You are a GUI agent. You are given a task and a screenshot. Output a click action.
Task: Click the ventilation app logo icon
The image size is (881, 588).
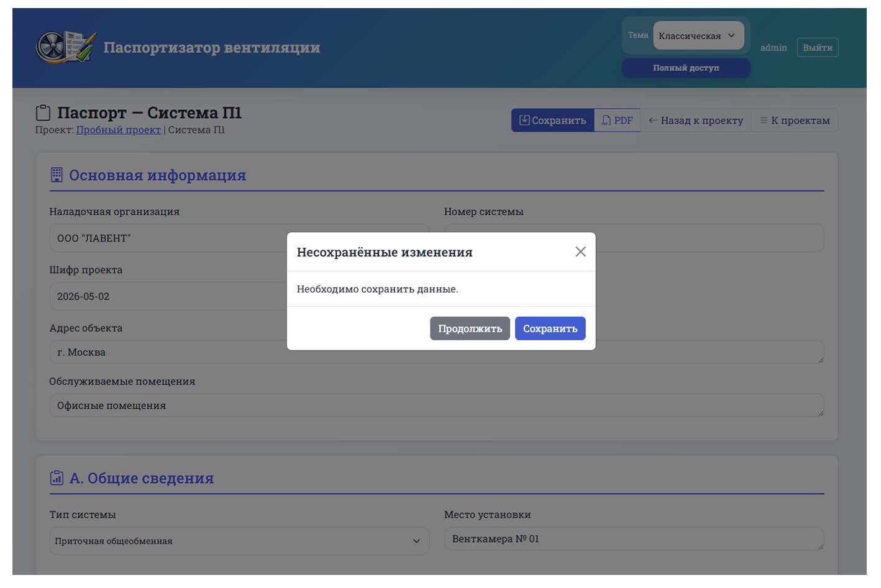pyautogui.click(x=66, y=47)
